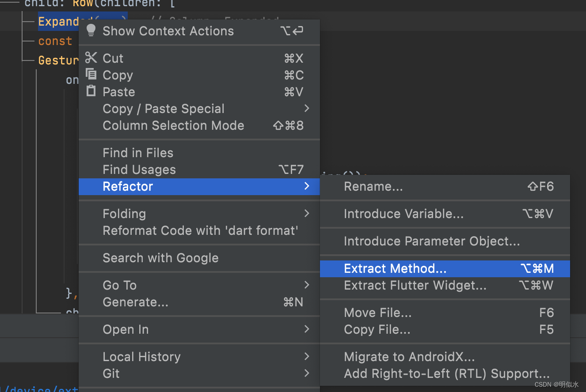Screen dimensions: 586x392
Task: Click the scissors Cut icon
Action: pyautogui.click(x=91, y=58)
